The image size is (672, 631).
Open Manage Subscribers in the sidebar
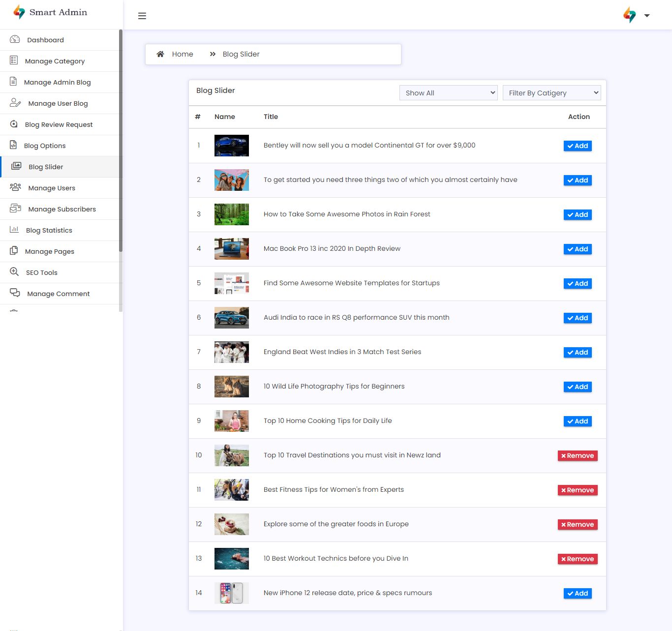62,209
